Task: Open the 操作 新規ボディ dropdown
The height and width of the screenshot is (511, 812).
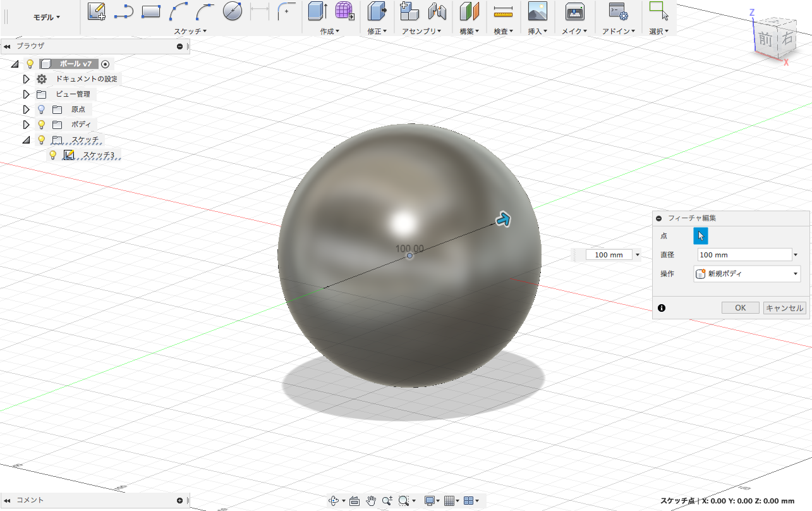Action: coord(747,274)
